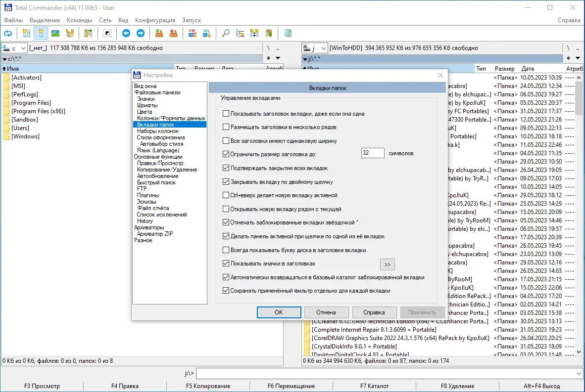Image resolution: width=585 pixels, height=392 pixels.
Task: Click the Pack files toolbar icon
Action: [x=159, y=34]
